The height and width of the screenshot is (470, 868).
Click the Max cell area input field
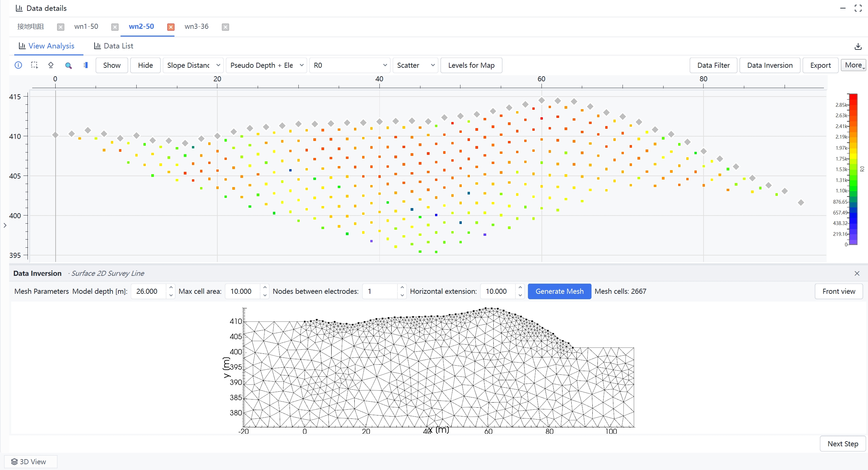tap(243, 291)
